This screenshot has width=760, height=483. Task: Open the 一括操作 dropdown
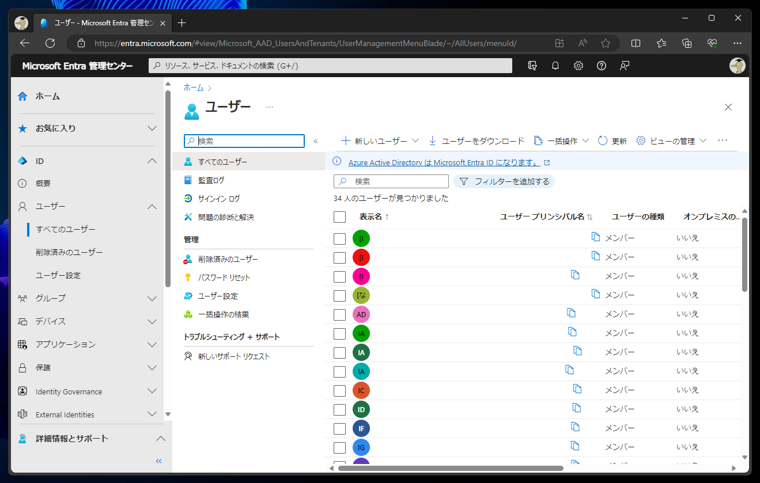click(x=561, y=141)
